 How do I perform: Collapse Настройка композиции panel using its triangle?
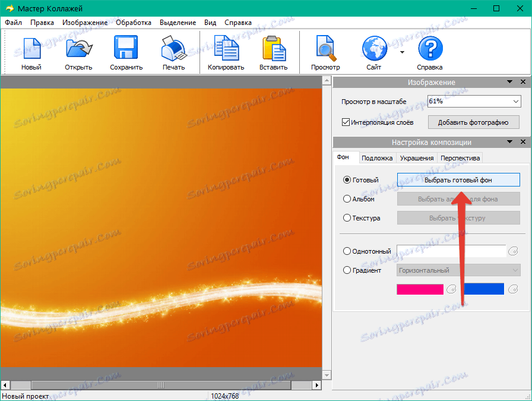[x=509, y=141]
